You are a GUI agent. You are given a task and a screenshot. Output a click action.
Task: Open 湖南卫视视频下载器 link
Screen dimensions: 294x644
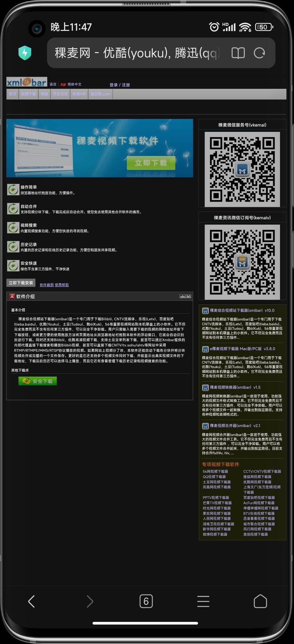click(219, 524)
